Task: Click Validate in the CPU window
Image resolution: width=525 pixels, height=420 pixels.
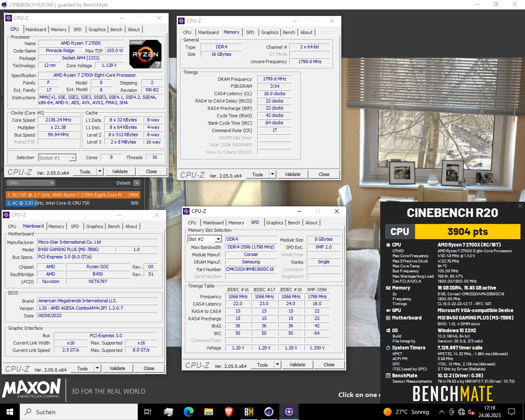Action: [x=120, y=171]
